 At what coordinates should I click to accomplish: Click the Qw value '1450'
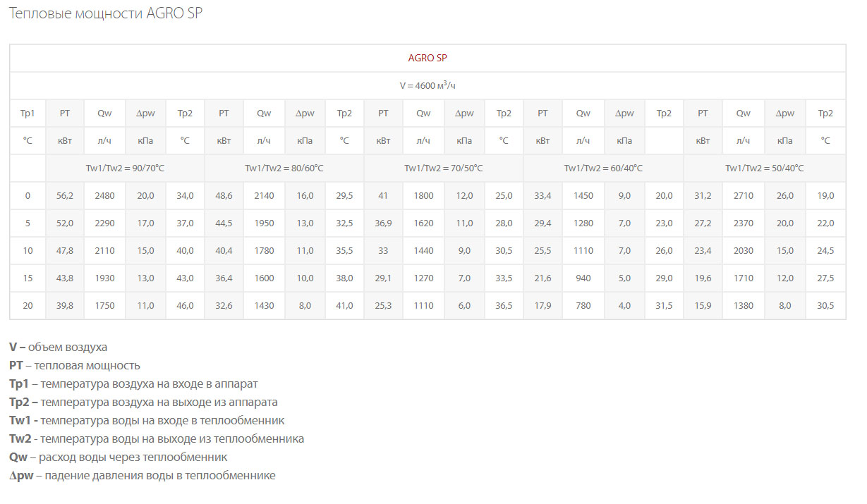pyautogui.click(x=583, y=195)
